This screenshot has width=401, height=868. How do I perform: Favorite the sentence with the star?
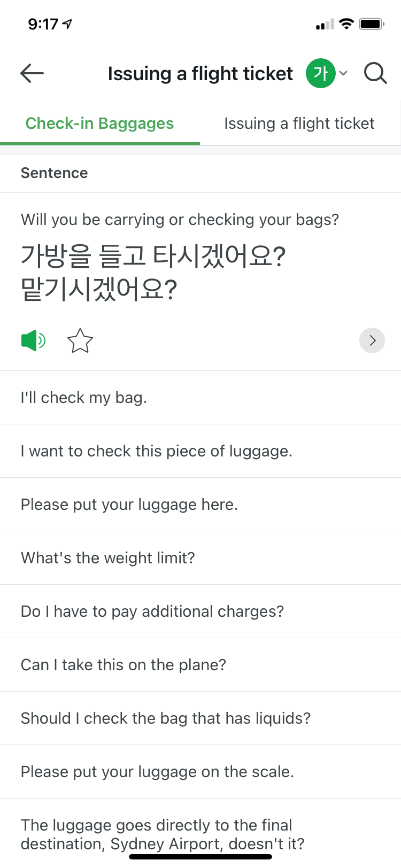[x=80, y=341]
